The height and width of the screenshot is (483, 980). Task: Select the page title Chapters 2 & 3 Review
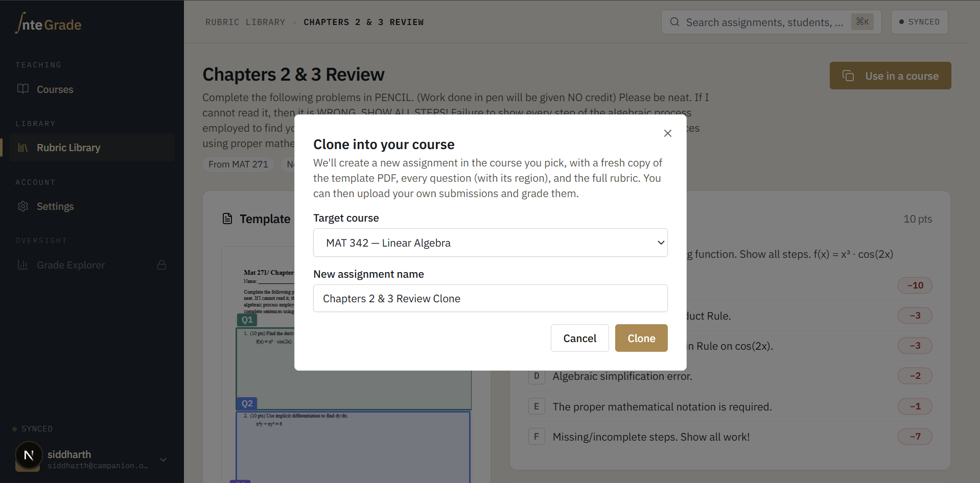coord(293,75)
